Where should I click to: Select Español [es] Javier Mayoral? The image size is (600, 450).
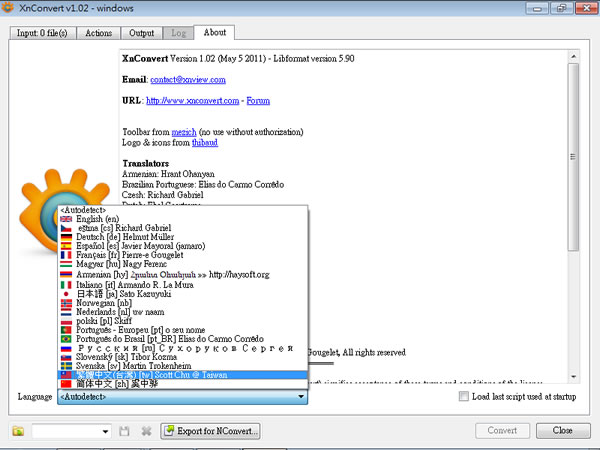pos(183,246)
